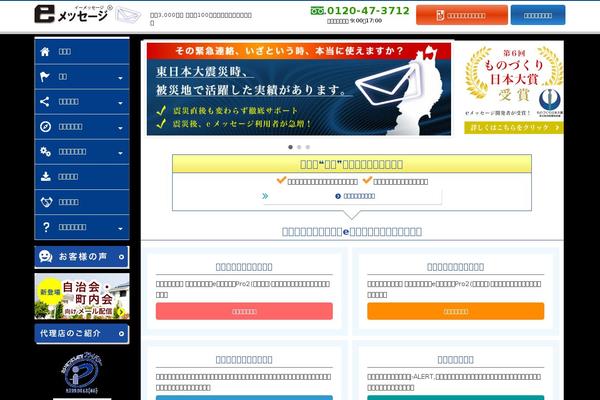Click the free-dial icon beside the phone number
Screen dimensions: 600x400
(x=317, y=11)
